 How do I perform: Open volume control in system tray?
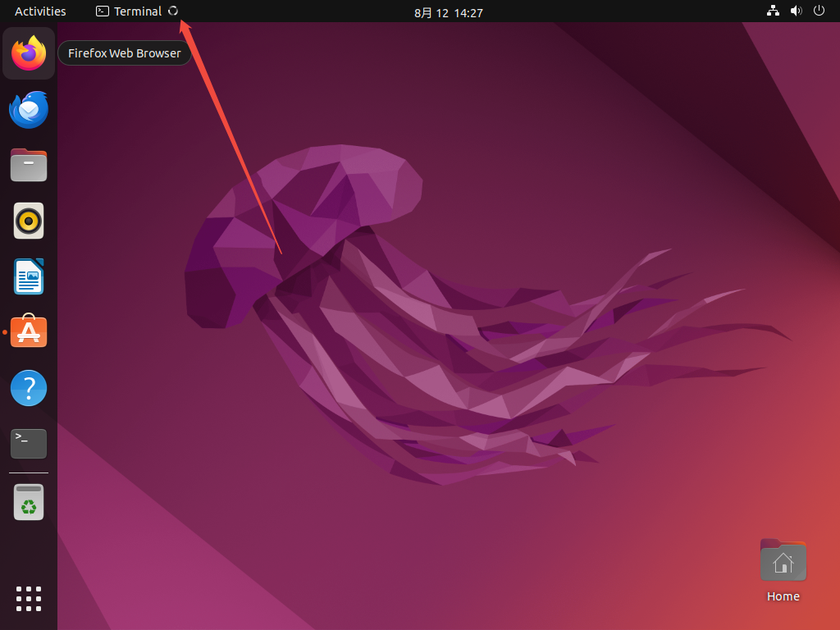[796, 11]
